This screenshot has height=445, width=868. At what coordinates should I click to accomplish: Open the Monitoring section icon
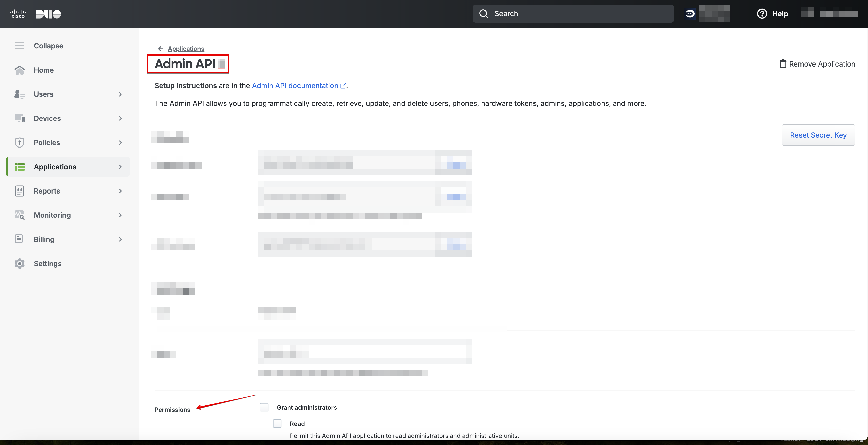pyautogui.click(x=20, y=215)
